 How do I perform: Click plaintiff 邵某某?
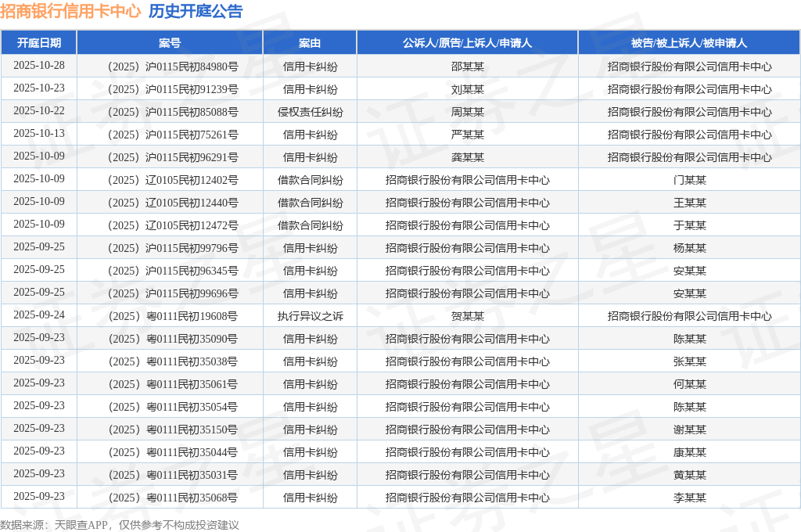point(468,66)
